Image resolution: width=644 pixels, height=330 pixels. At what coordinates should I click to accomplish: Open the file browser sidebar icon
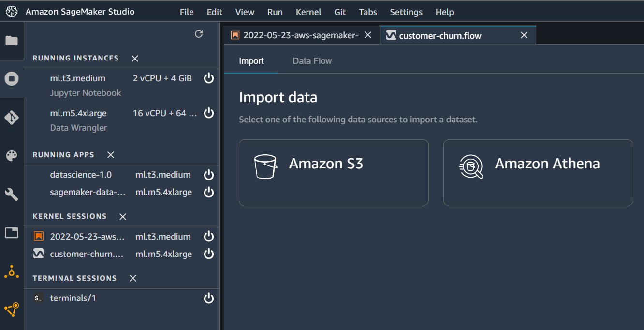point(12,41)
